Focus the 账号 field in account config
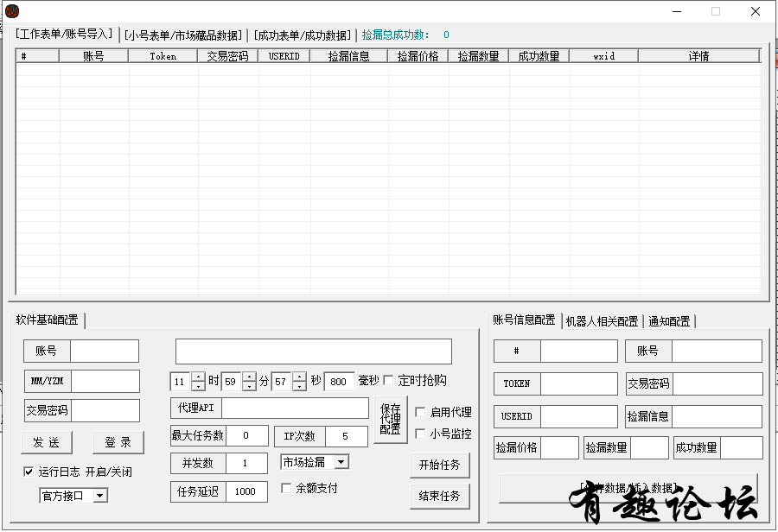Screen dimensions: 778x532 coord(717,351)
